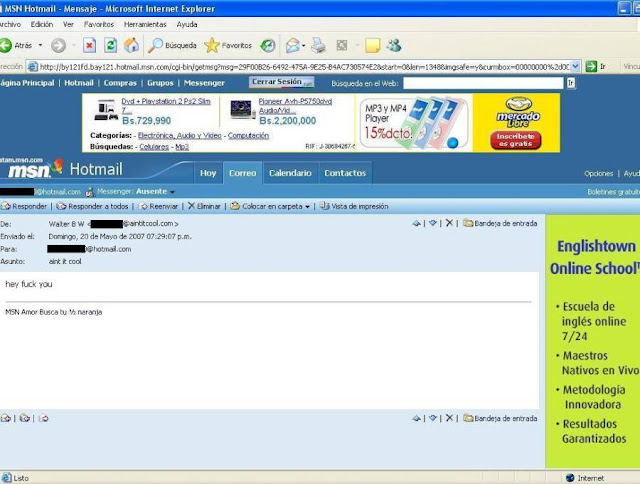Screen dimensions: 640x484
Task: Open the Búsqueda search toolbar button
Action: [172, 45]
